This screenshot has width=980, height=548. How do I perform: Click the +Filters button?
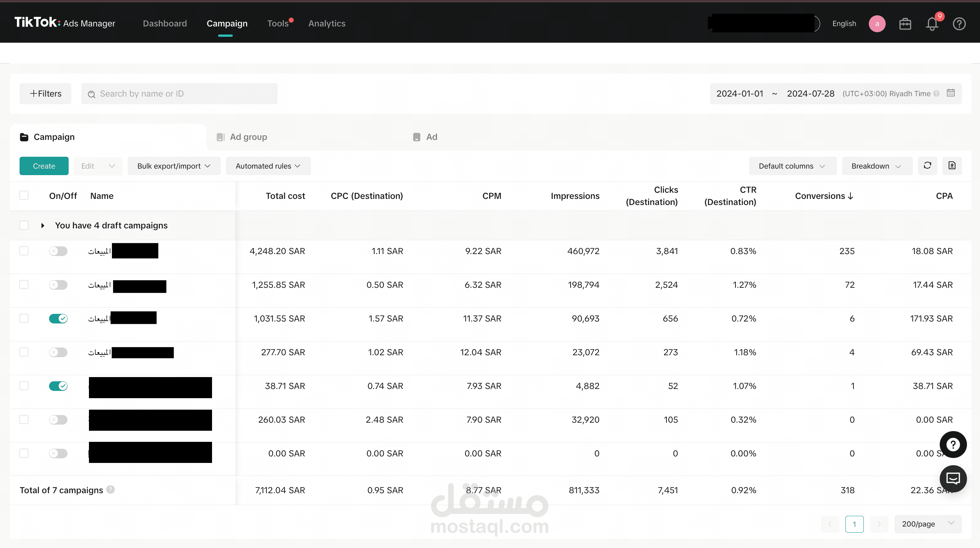point(46,94)
